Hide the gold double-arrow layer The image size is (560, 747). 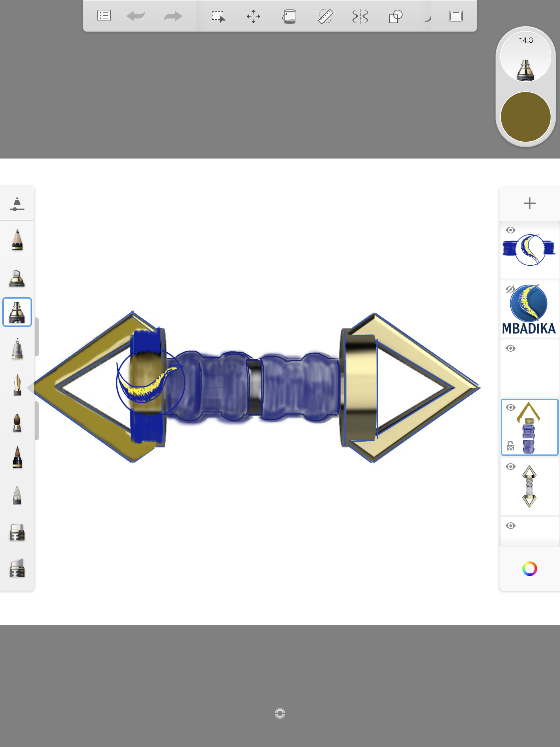pos(511,466)
